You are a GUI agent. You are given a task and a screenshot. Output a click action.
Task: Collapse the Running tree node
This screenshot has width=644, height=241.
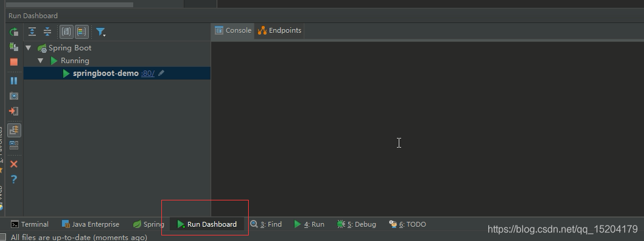[40, 61]
